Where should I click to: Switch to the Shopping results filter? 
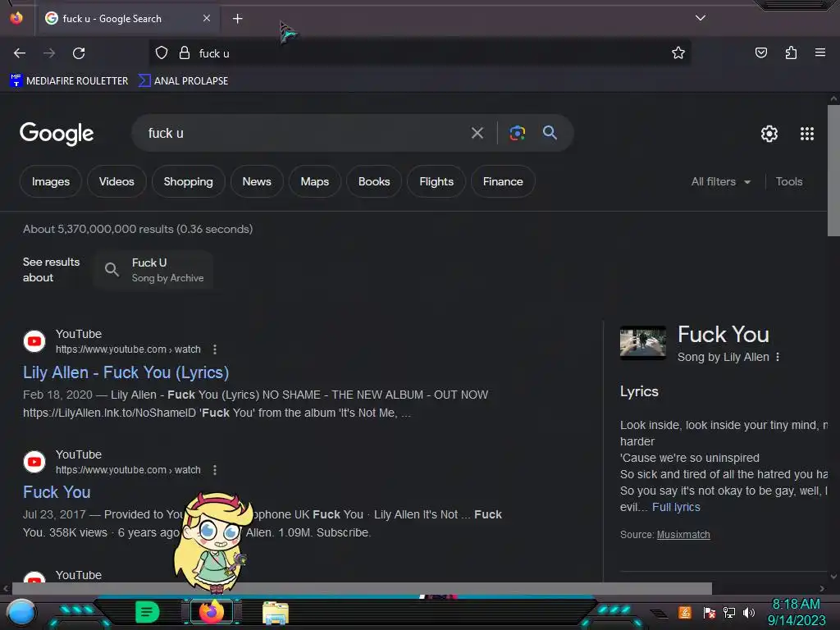point(188,181)
